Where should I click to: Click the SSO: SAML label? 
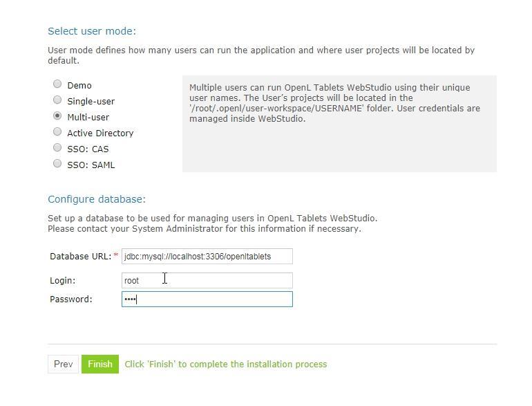[x=91, y=165]
